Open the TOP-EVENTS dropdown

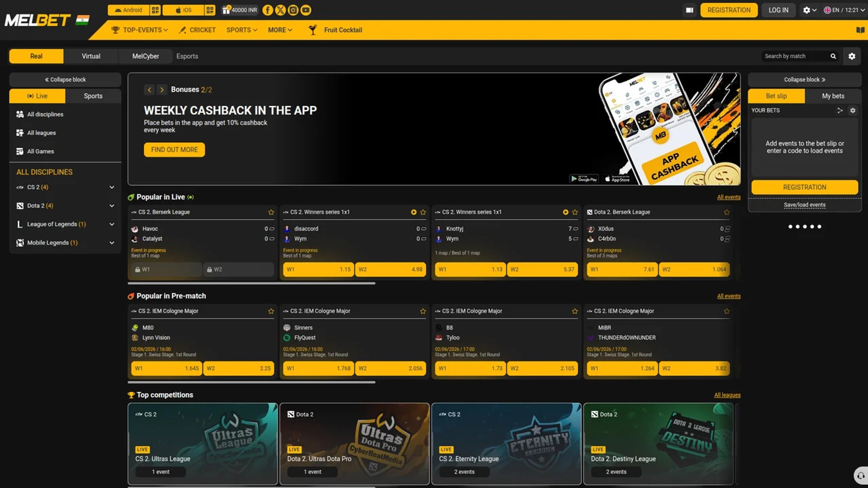(x=140, y=30)
